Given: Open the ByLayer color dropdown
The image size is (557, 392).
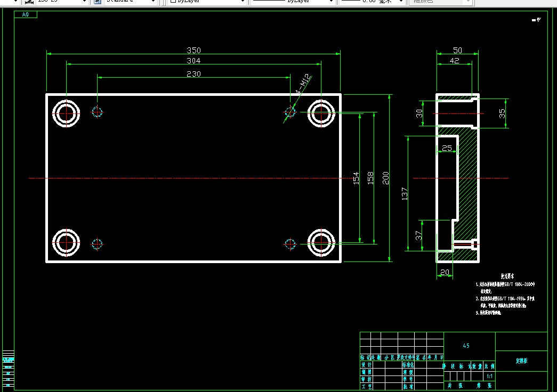Looking at the screenshot, I should click(x=207, y=2).
